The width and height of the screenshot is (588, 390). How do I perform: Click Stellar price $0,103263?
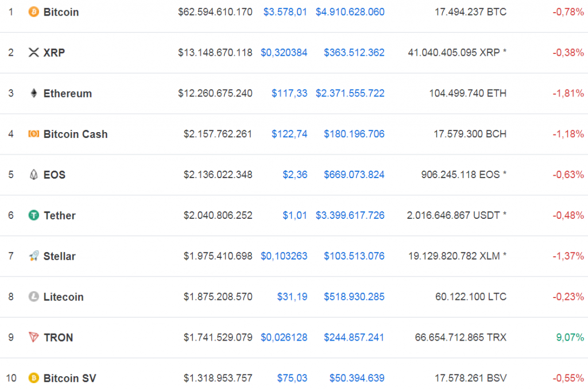point(284,256)
